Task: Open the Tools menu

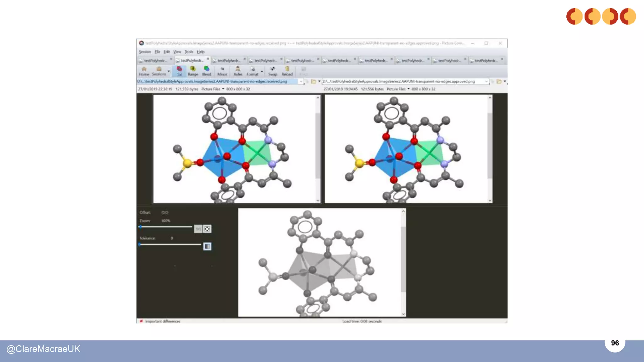Action: [x=189, y=52]
